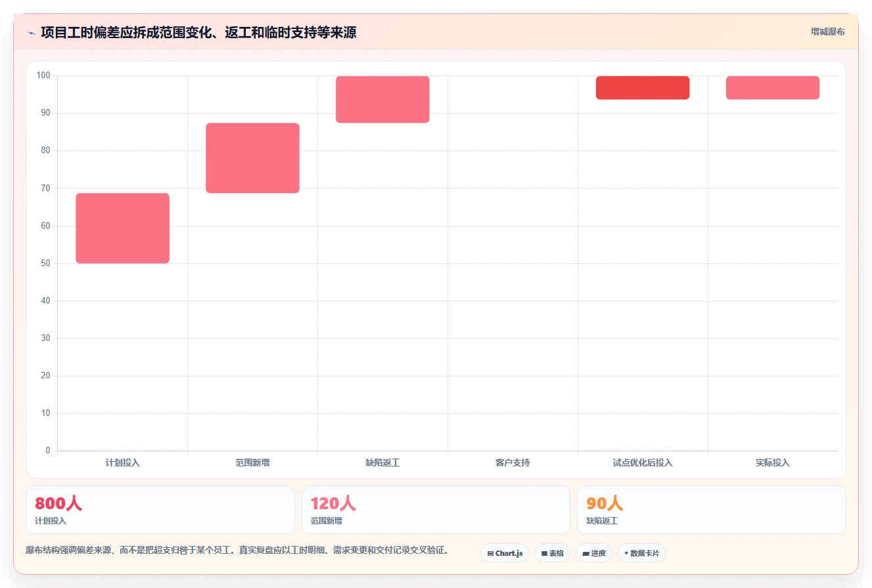This screenshot has width=872, height=588.
Task: Click the 表格 tag chip
Action: [x=552, y=553]
